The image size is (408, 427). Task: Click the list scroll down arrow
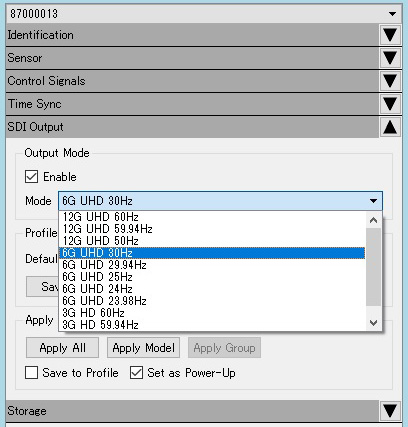pyautogui.click(x=373, y=323)
